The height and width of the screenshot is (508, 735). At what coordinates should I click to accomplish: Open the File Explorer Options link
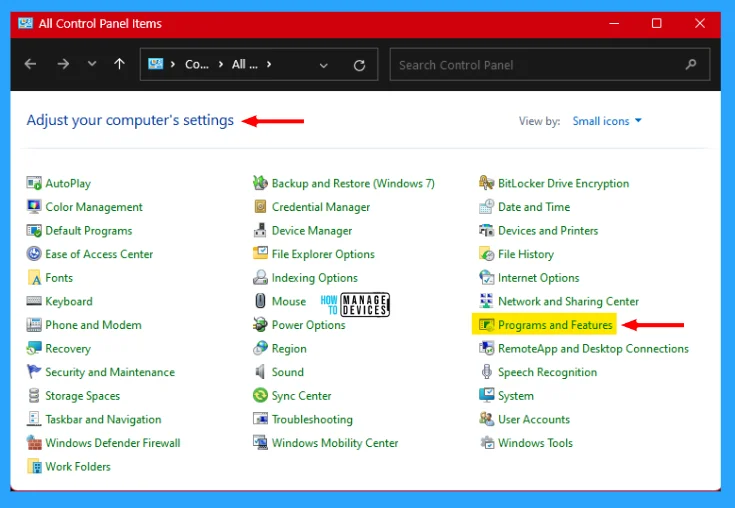coord(323,254)
